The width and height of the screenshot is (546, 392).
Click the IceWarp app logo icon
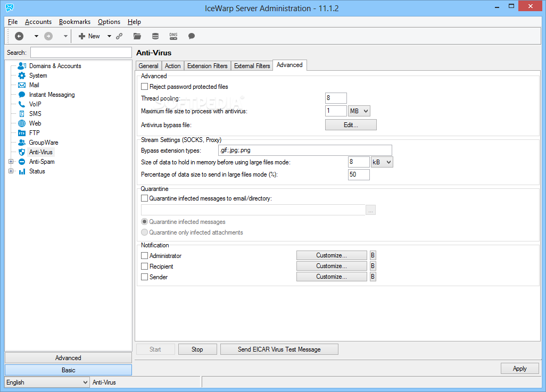[10, 7]
